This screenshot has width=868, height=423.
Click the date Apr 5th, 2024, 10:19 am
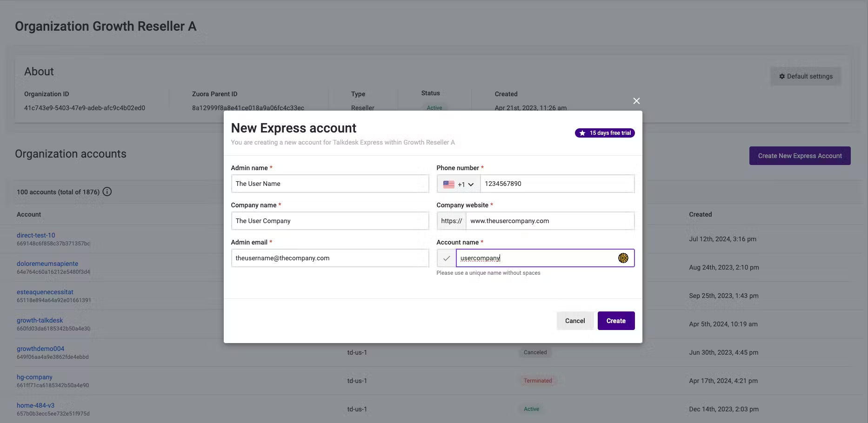723,324
